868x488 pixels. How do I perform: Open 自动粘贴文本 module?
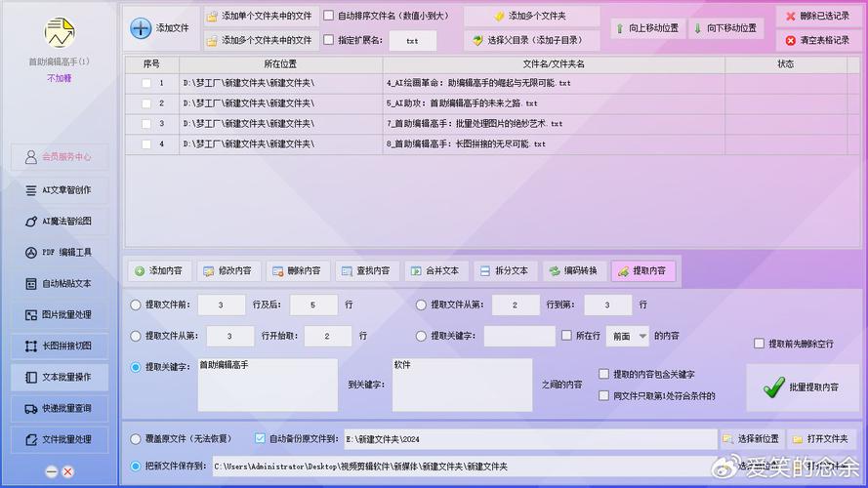(x=60, y=284)
